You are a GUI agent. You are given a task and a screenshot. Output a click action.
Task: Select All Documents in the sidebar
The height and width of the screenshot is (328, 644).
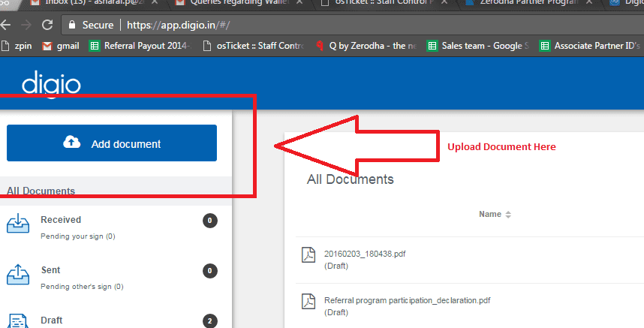click(41, 191)
